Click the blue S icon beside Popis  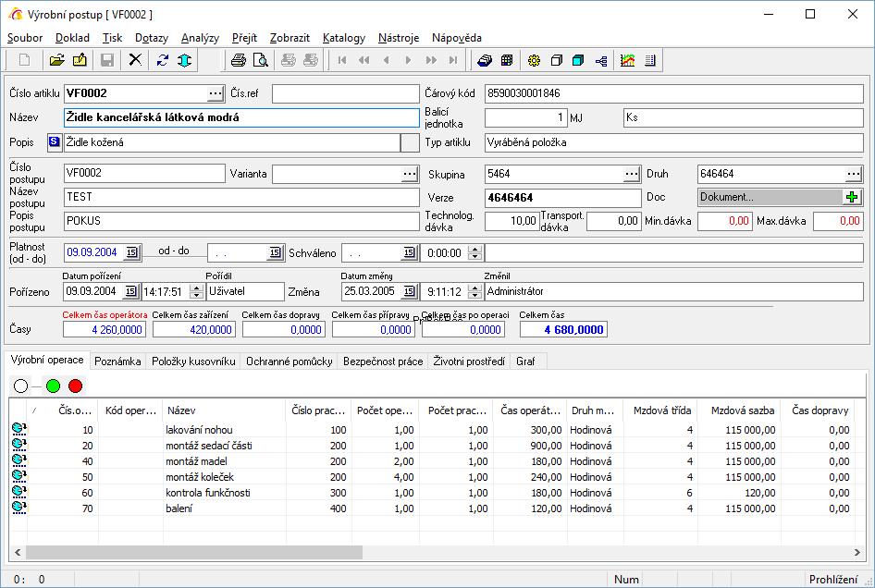tap(55, 142)
